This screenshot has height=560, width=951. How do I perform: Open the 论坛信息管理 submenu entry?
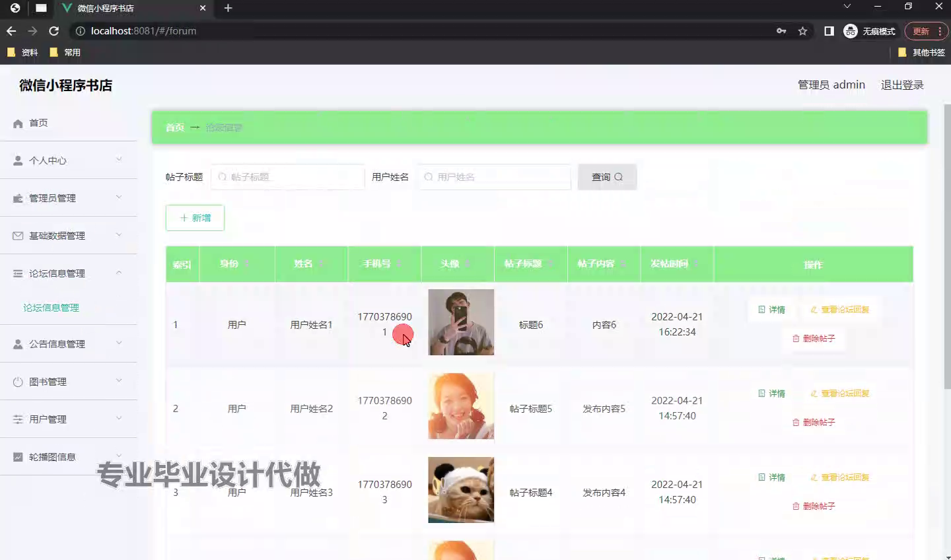click(51, 308)
